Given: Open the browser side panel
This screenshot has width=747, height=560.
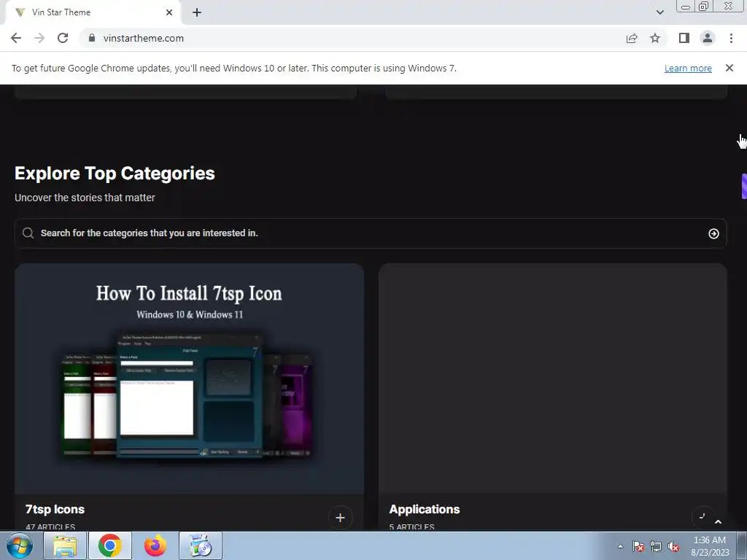Looking at the screenshot, I should [x=684, y=38].
